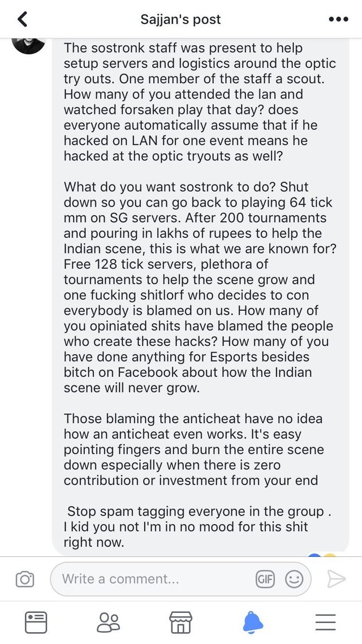Open the hamburger menu tab
This screenshot has height=644, width=362.
click(325, 622)
